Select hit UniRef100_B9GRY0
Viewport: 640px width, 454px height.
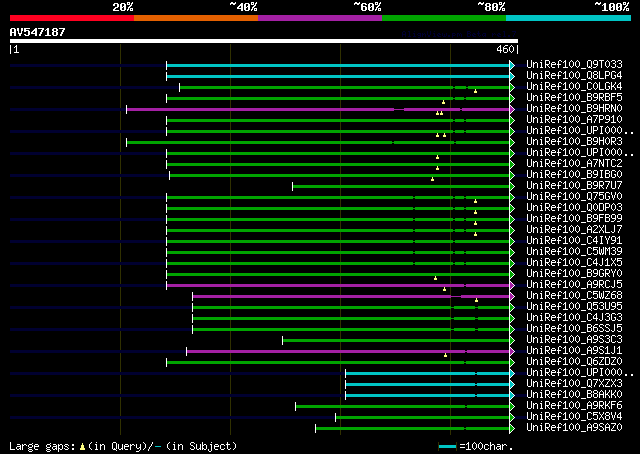click(x=574, y=274)
